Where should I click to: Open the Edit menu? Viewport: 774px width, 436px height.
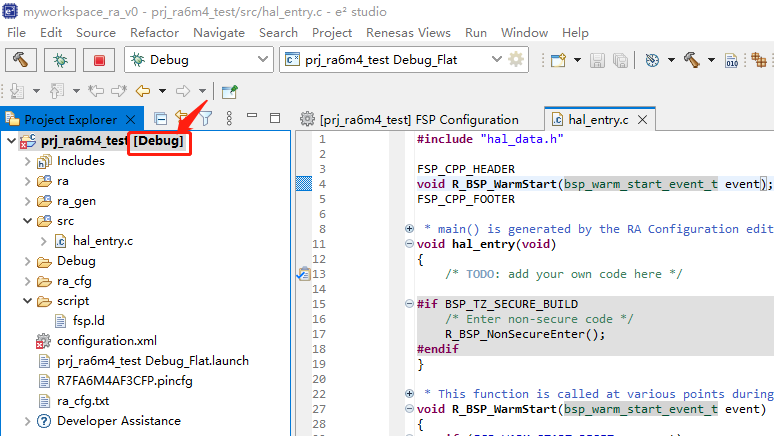(x=51, y=33)
